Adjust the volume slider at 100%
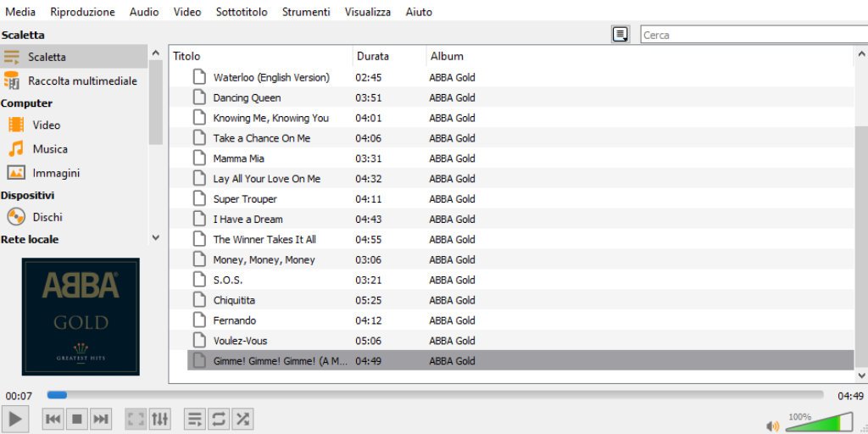The width and height of the screenshot is (868, 434). 820,422
